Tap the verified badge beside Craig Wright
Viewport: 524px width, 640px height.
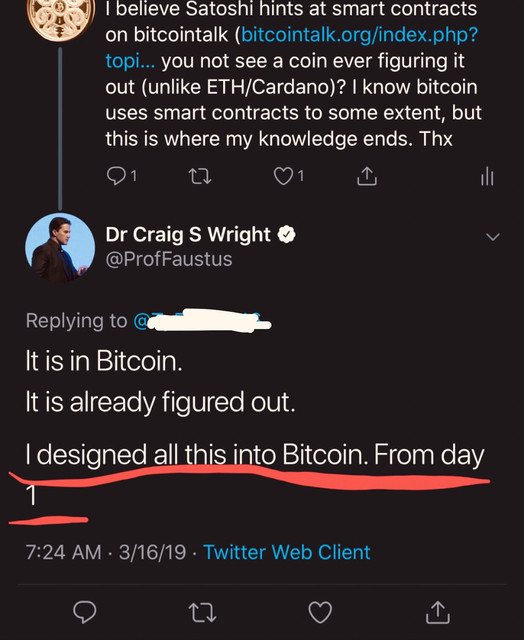(286, 234)
